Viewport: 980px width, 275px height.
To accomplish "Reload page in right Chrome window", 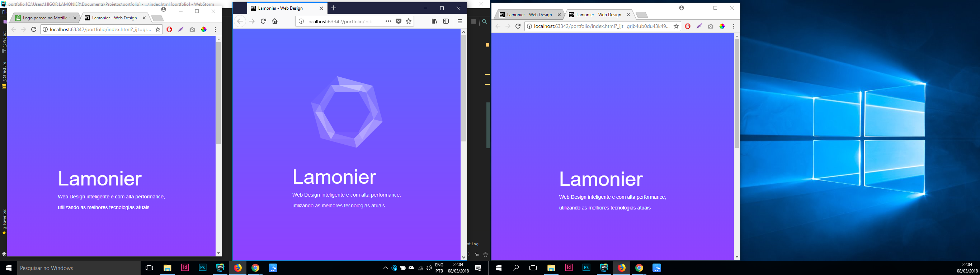I will point(518,26).
